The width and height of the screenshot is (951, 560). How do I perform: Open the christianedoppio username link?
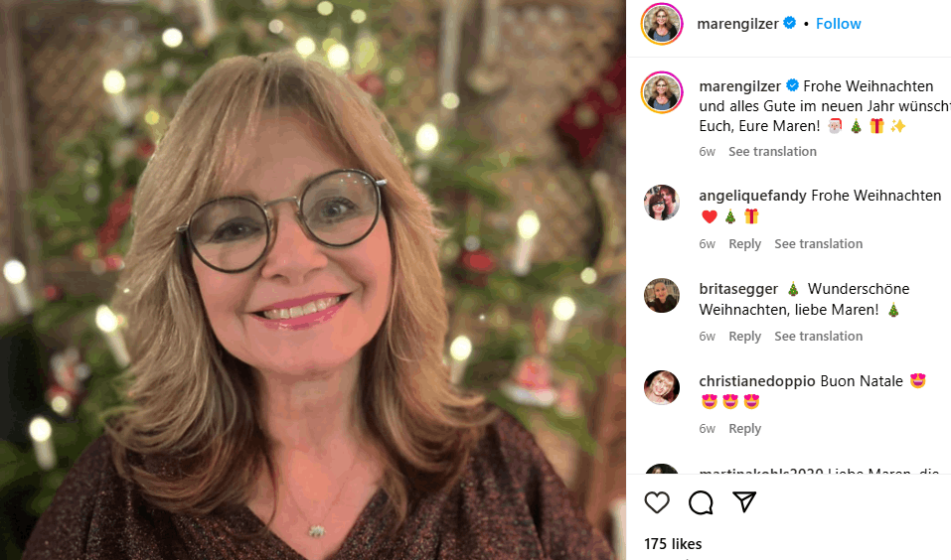tap(757, 381)
